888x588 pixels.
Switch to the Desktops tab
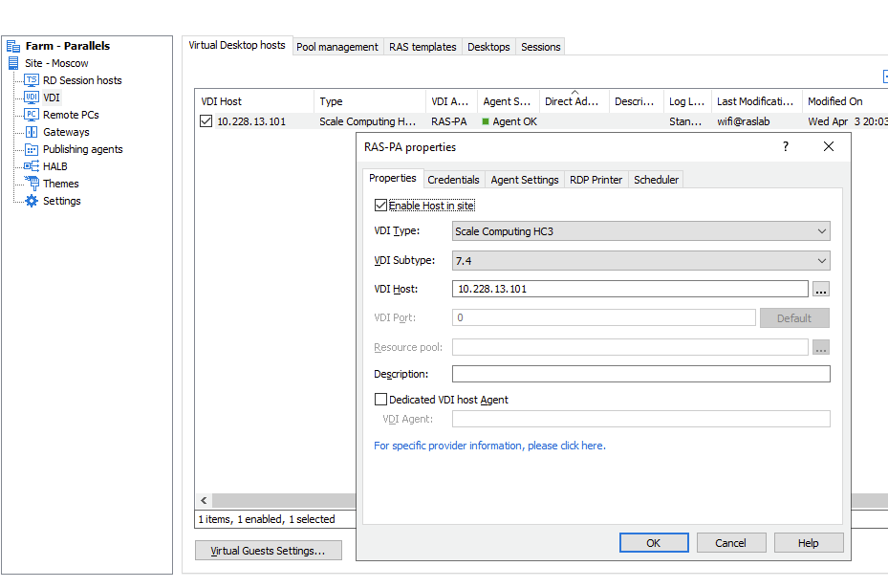pyautogui.click(x=488, y=47)
